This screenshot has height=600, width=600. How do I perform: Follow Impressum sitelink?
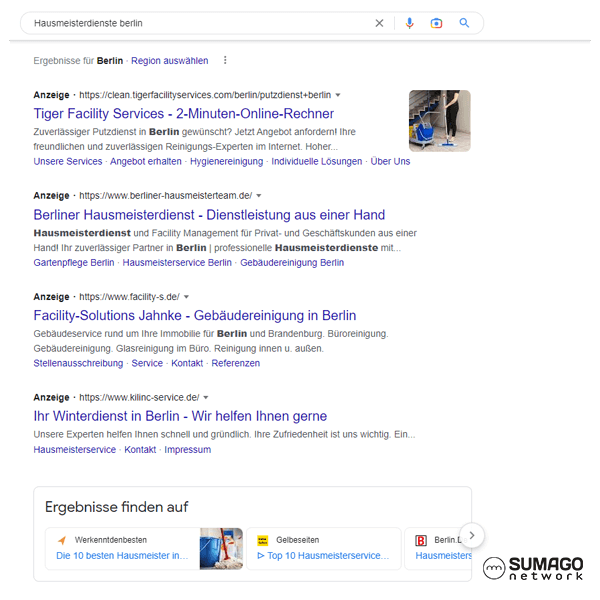click(x=188, y=450)
